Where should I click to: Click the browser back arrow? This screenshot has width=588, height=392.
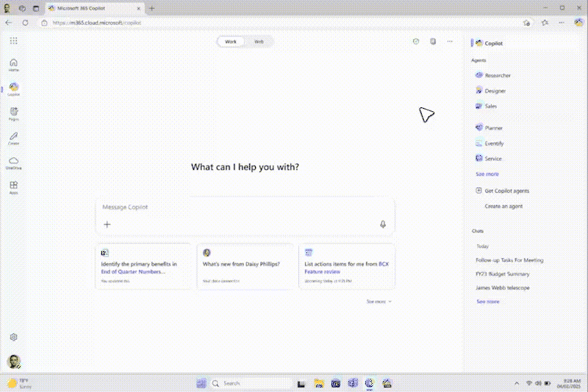coord(9,23)
